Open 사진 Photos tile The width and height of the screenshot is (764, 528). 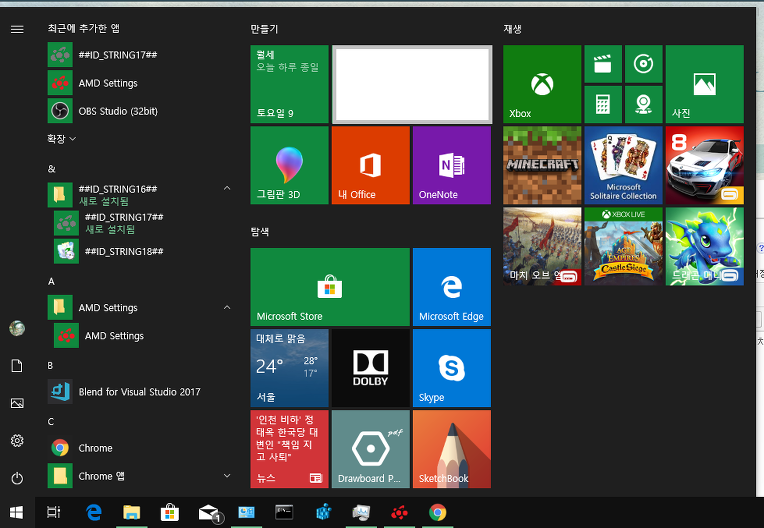pos(705,84)
